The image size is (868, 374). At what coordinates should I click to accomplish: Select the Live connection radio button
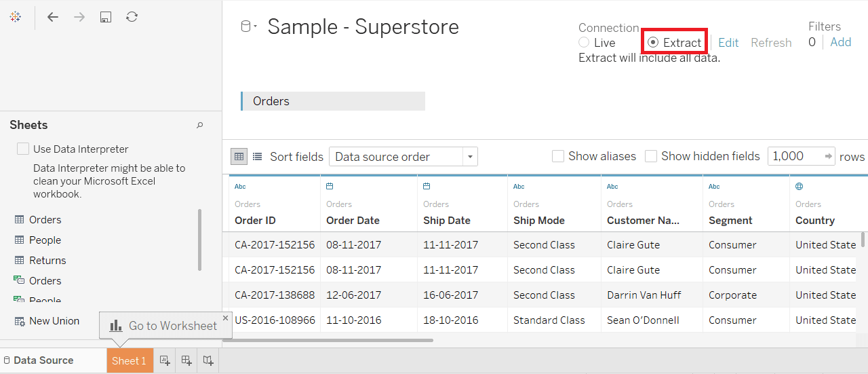(584, 42)
